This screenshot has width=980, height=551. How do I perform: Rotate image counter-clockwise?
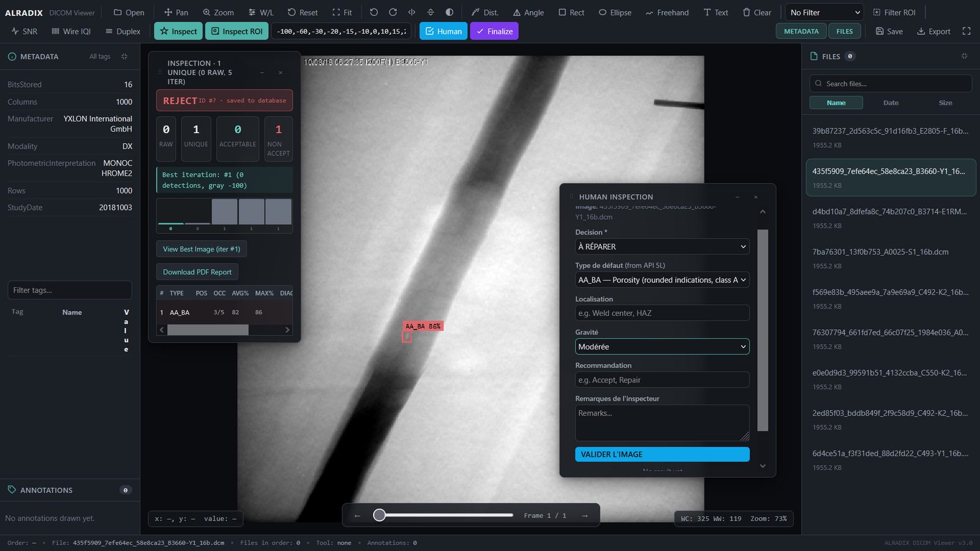tap(374, 12)
